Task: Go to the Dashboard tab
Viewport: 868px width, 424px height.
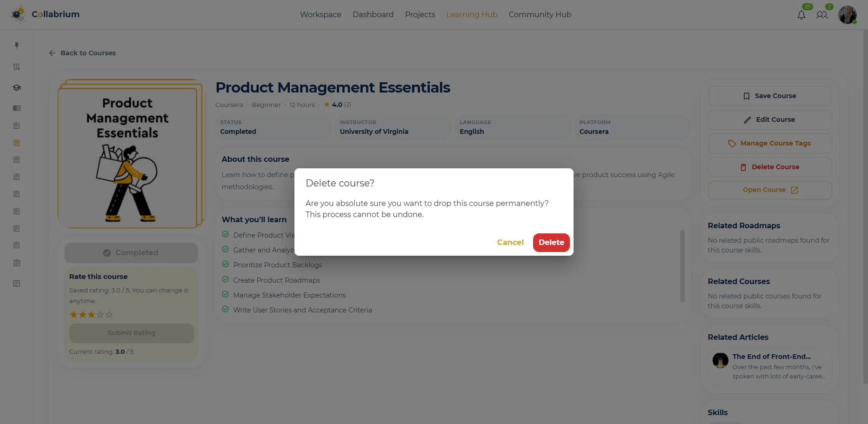Action: click(373, 14)
